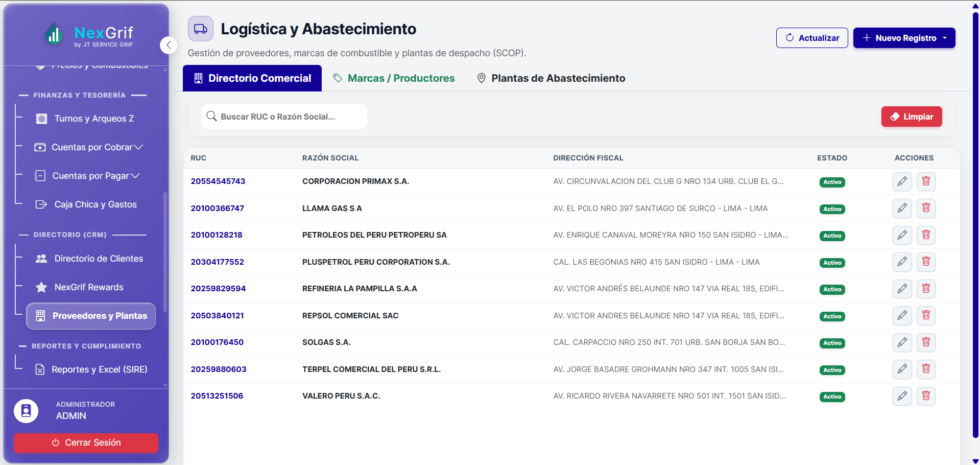The image size is (980, 465).
Task: Switch to Directorio Comercial tab
Action: (252, 78)
